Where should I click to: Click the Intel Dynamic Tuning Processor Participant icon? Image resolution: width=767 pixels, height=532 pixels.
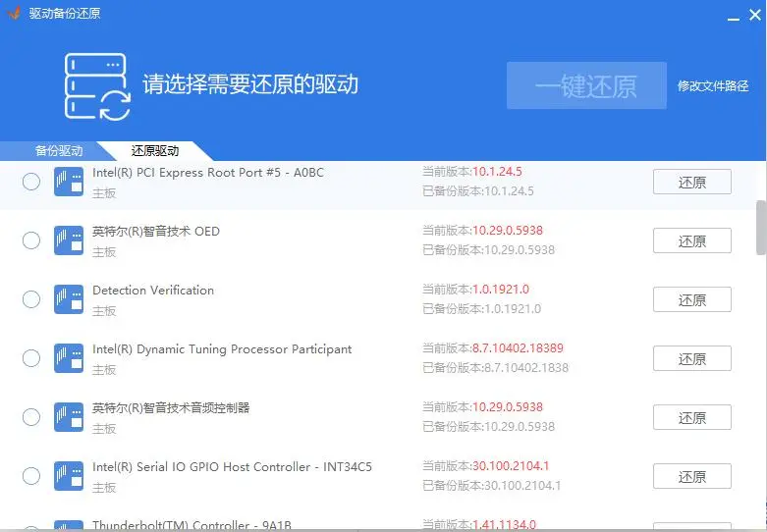[69, 359]
